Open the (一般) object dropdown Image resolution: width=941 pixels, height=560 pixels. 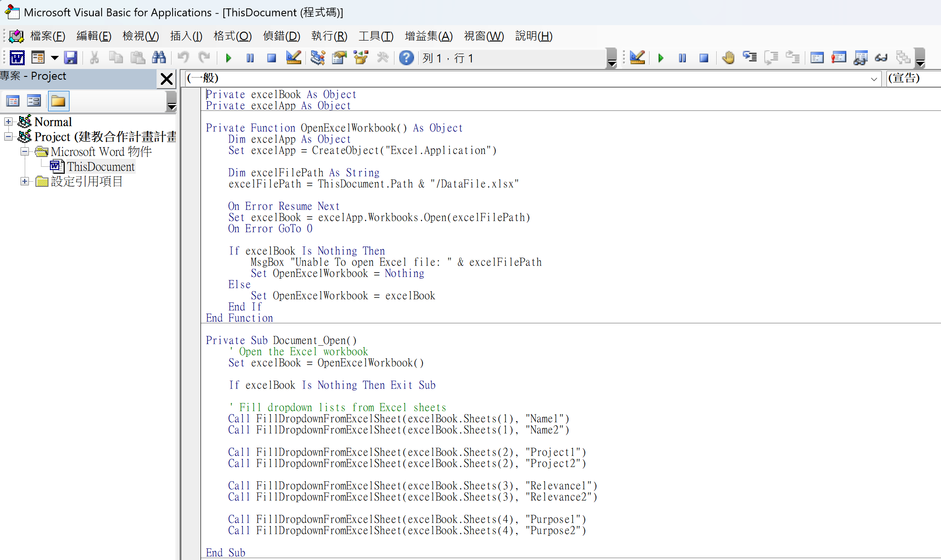point(874,79)
